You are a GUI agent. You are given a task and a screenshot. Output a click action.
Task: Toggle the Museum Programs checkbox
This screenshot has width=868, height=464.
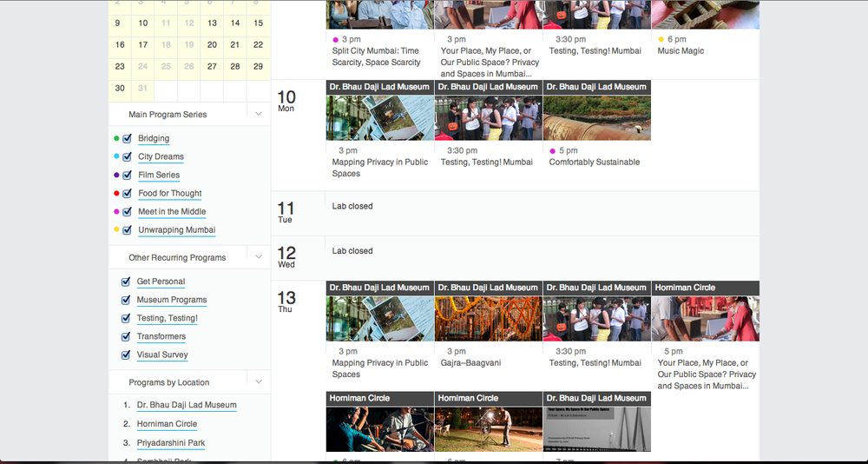126,300
